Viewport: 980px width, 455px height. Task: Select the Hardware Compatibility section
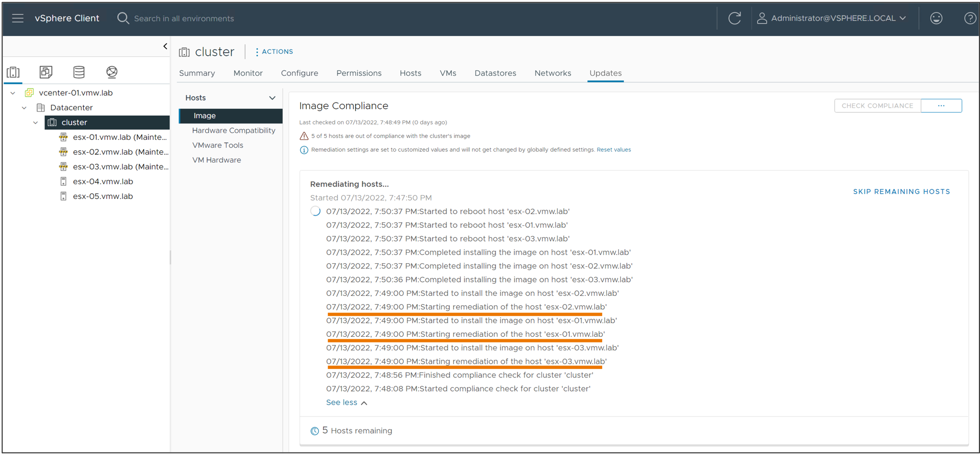pyautogui.click(x=234, y=130)
